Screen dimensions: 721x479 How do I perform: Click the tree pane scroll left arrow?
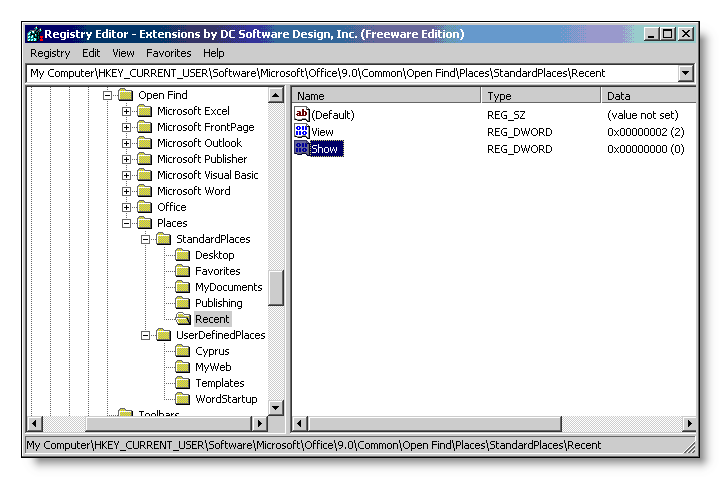[x=35, y=423]
